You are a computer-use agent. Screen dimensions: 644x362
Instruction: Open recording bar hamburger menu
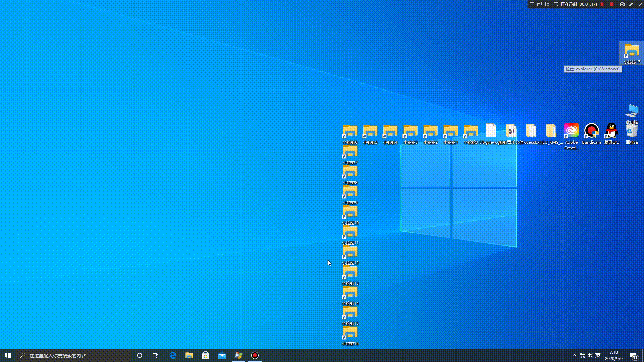(x=532, y=4)
